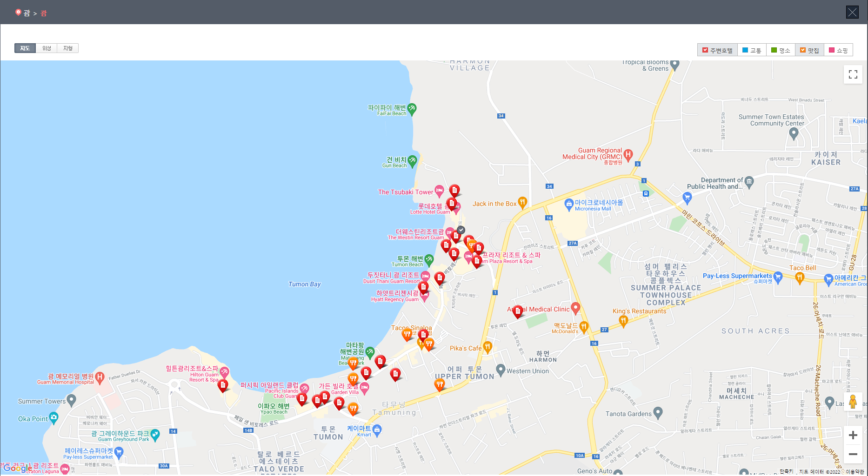Select the Dusit Thani Guam Resort pin
Image resolution: width=868 pixels, height=476 pixels.
point(425,277)
